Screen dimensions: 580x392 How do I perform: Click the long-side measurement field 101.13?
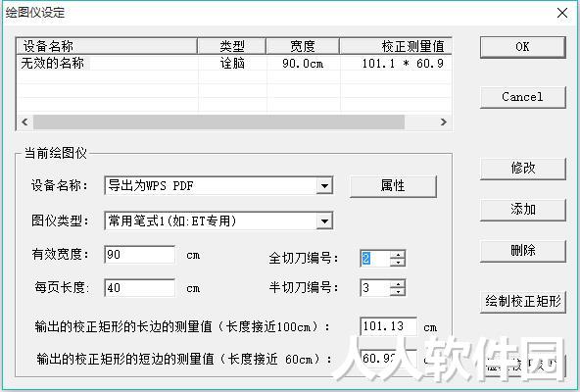[x=388, y=326]
